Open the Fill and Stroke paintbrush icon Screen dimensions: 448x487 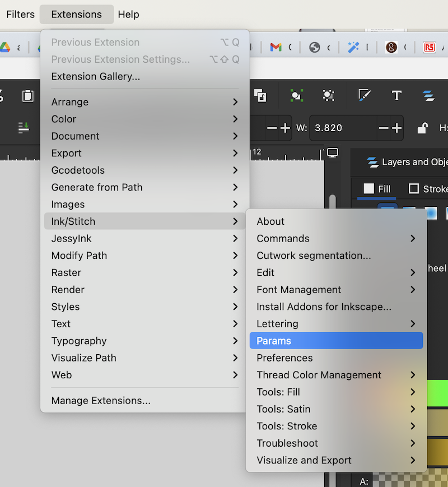(364, 95)
